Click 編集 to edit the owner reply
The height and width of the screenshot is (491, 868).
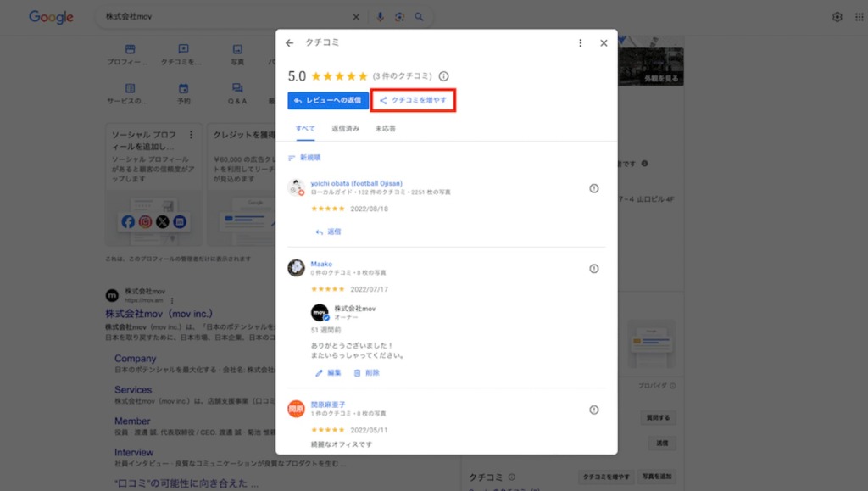coord(329,372)
